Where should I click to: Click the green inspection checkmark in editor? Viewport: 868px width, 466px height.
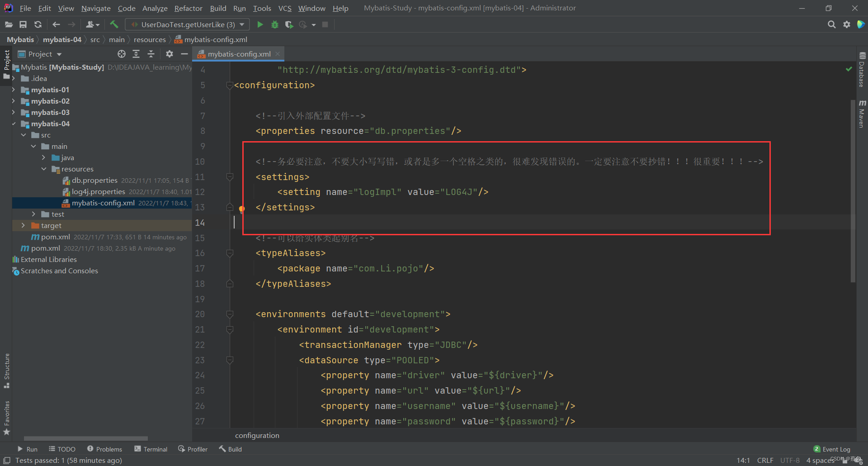(x=849, y=69)
